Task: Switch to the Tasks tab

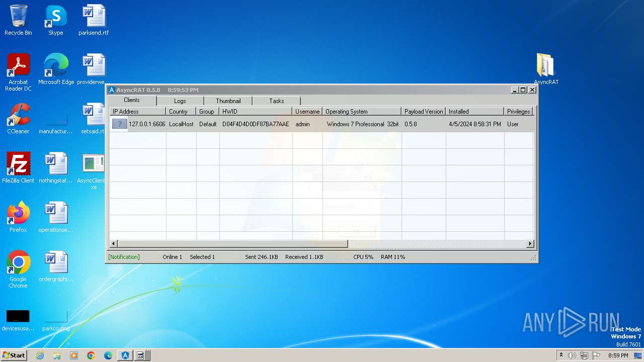Action: 277,101
